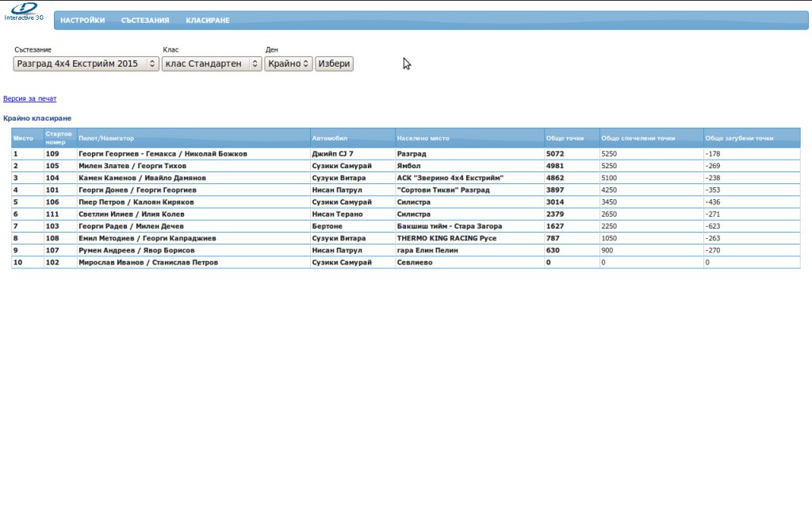Click the Бертоне automobile cell
The height and width of the screenshot is (508, 812).
(x=327, y=226)
